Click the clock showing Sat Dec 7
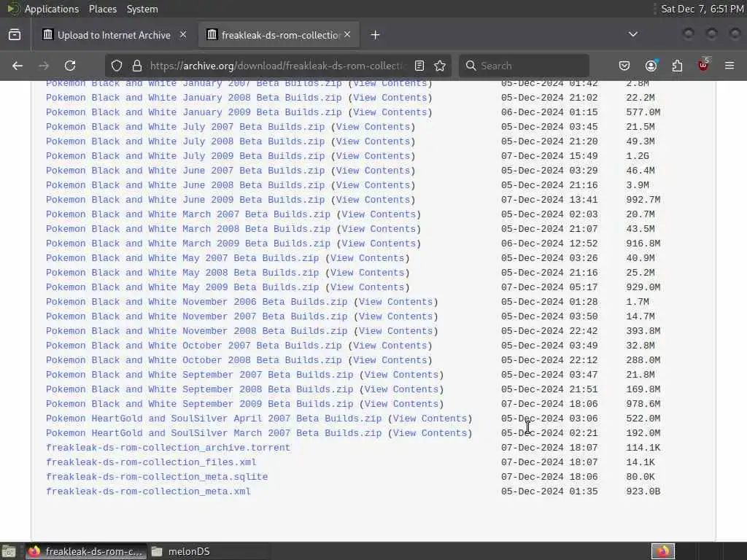 tap(702, 9)
